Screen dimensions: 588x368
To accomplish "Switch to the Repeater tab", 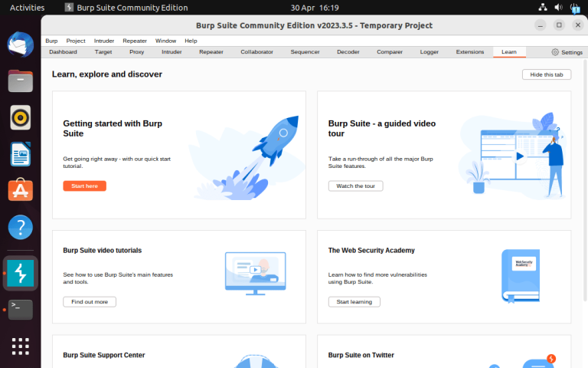I will [x=211, y=52].
